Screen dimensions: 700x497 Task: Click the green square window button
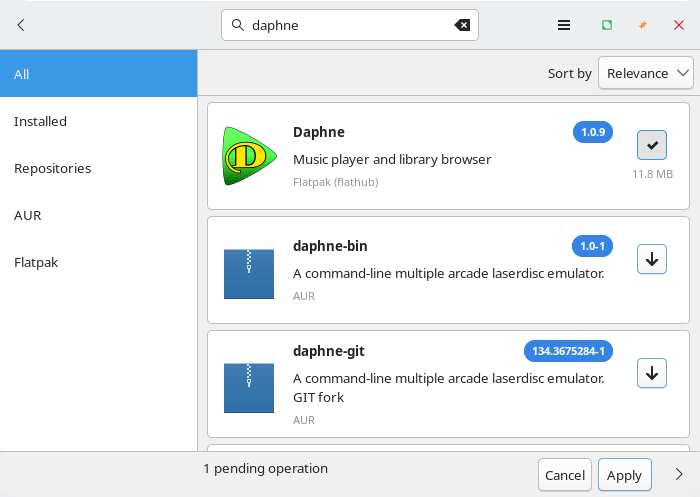click(607, 25)
